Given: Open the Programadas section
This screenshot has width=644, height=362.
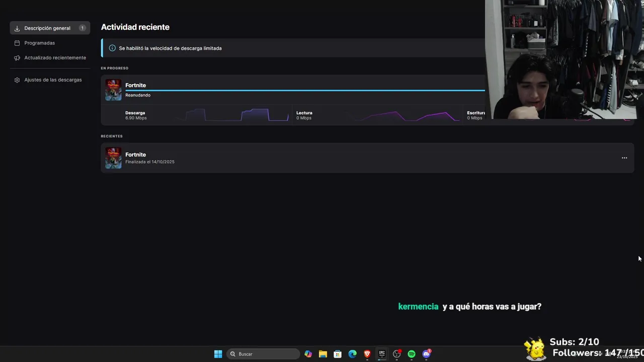Looking at the screenshot, I should [40, 43].
